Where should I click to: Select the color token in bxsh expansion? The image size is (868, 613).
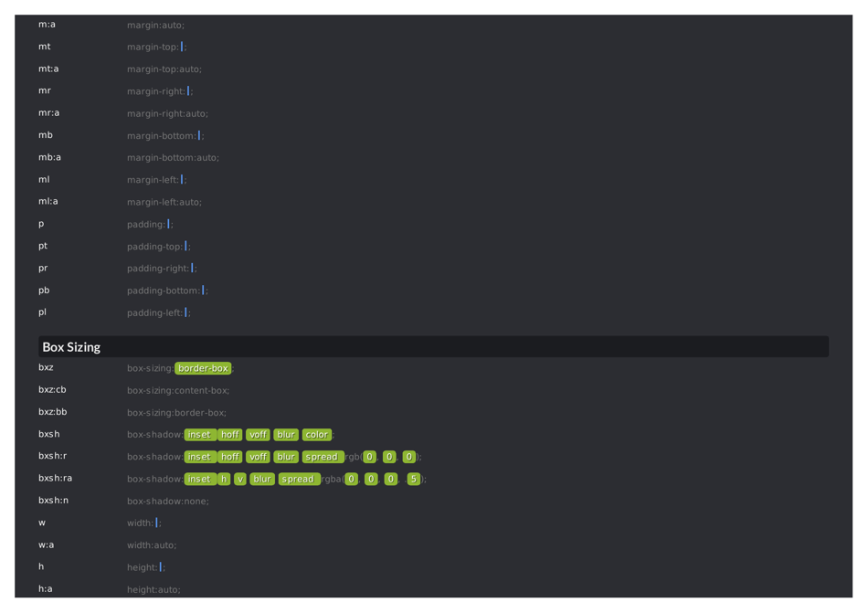[x=316, y=435]
